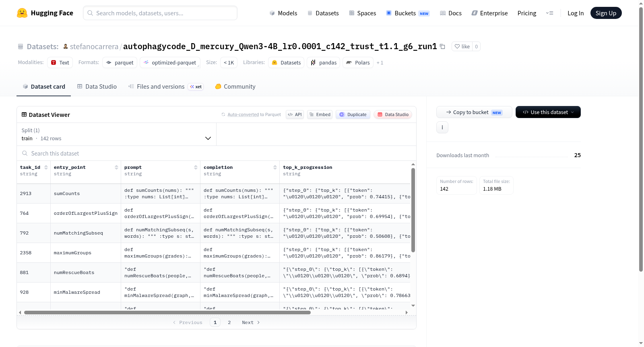Click the horizontal scrollbar of the table
The height and width of the screenshot is (347, 644).
tap(167, 312)
